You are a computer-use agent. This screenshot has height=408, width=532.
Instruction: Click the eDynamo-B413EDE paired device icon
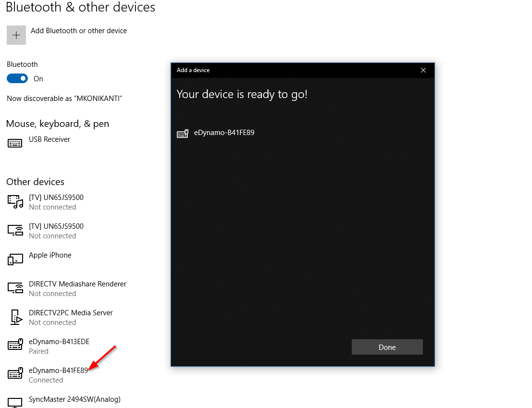click(x=15, y=345)
